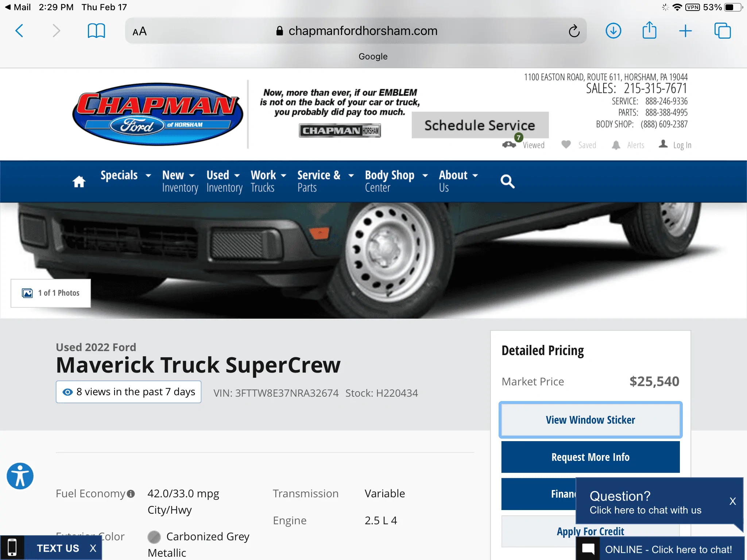Click ONLINE - Click here to chat bar

pos(660,549)
